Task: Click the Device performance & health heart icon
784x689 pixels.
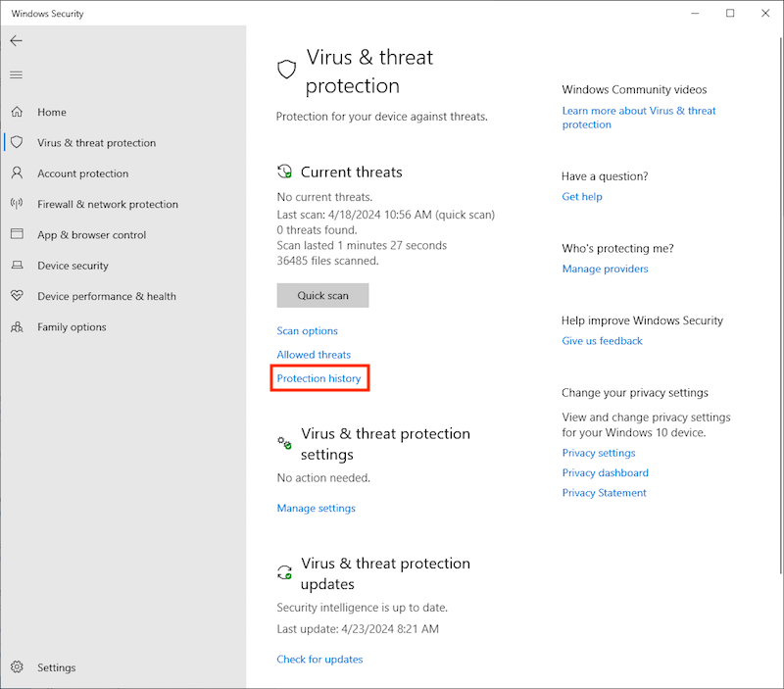Action: coord(17,296)
